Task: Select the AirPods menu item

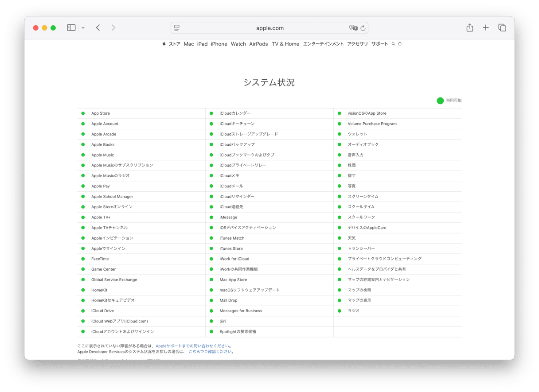Action: coord(258,44)
